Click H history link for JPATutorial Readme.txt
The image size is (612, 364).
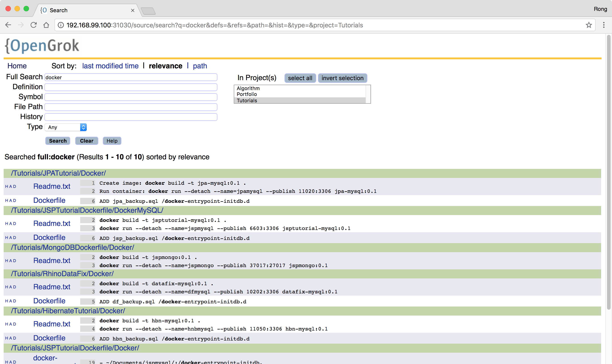[x=6, y=187]
